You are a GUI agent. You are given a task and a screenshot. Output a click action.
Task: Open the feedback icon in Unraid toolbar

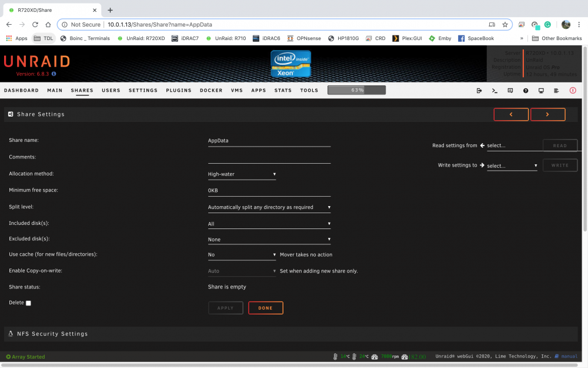[510, 91]
